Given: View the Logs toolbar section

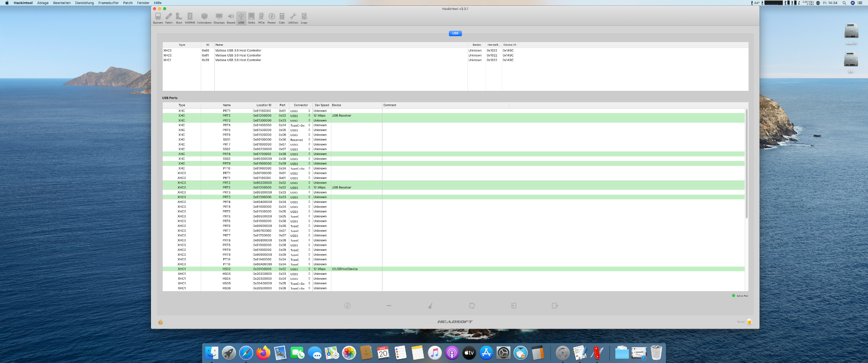Looking at the screenshot, I should [x=304, y=18].
